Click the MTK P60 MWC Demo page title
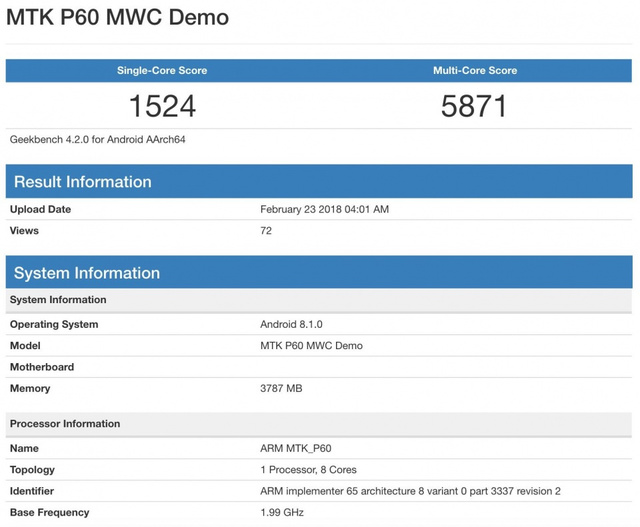The width and height of the screenshot is (640, 527). (118, 18)
